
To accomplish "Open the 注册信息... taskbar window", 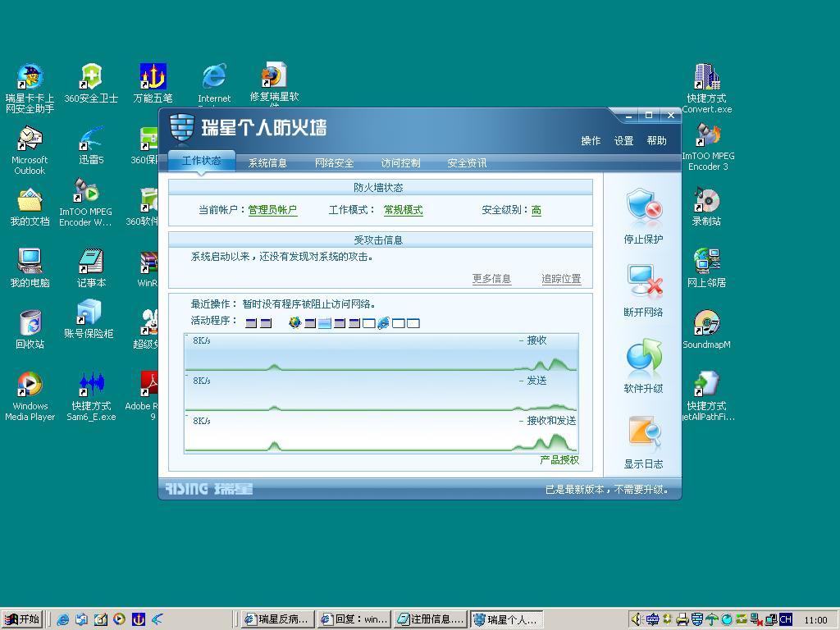I will pyautogui.click(x=430, y=619).
